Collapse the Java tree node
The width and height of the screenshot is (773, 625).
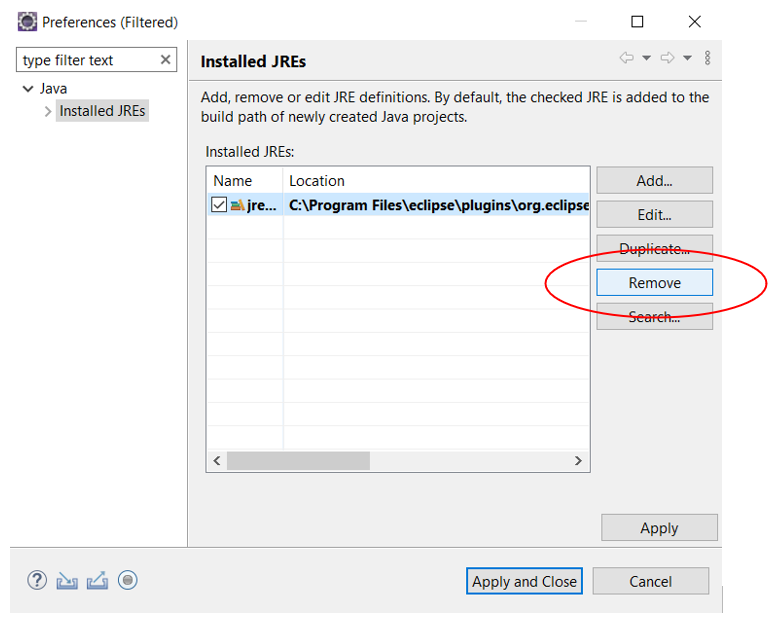point(28,89)
